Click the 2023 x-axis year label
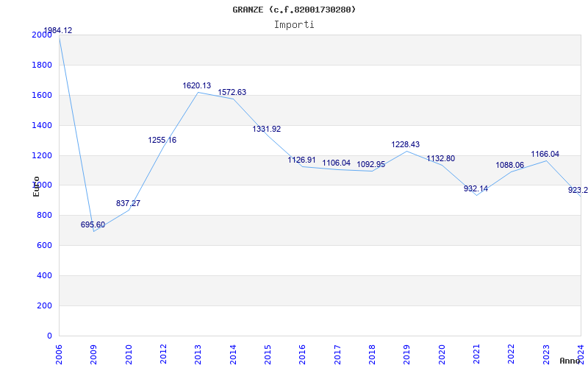This screenshot has height=368, width=588. click(546, 355)
